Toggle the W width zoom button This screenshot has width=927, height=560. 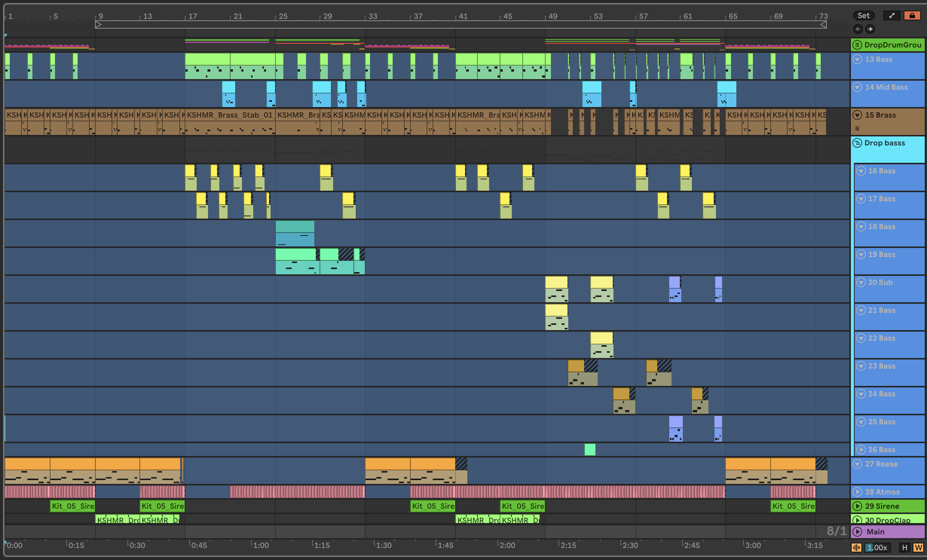pyautogui.click(x=918, y=548)
